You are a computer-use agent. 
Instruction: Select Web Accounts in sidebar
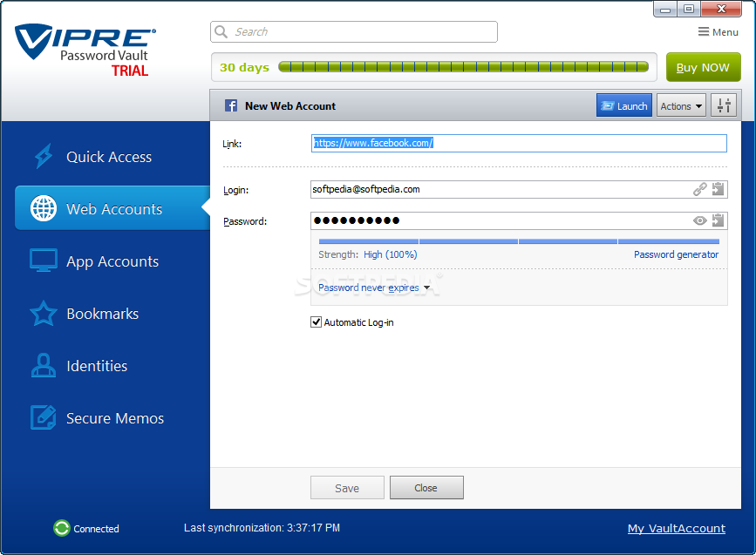112,208
